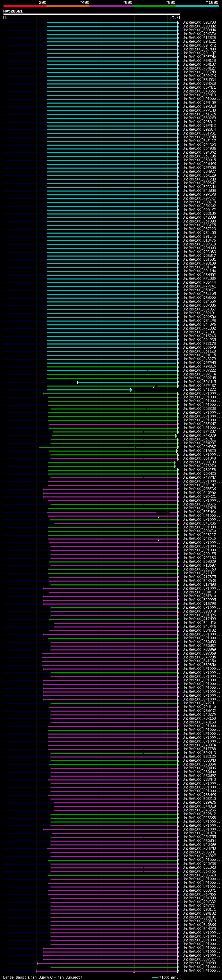Select the UniRef100_P93139 label
Viewport: 222px width, 980px height.
[199, 263]
